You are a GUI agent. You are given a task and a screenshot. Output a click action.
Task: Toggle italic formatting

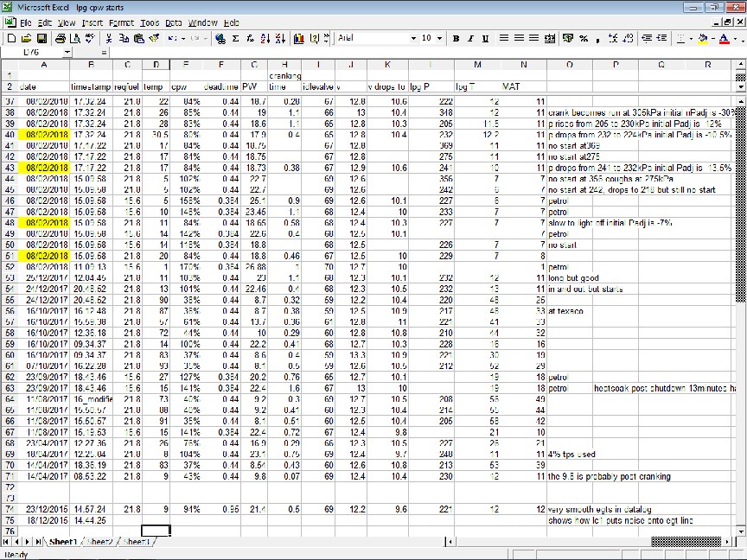[x=470, y=39]
